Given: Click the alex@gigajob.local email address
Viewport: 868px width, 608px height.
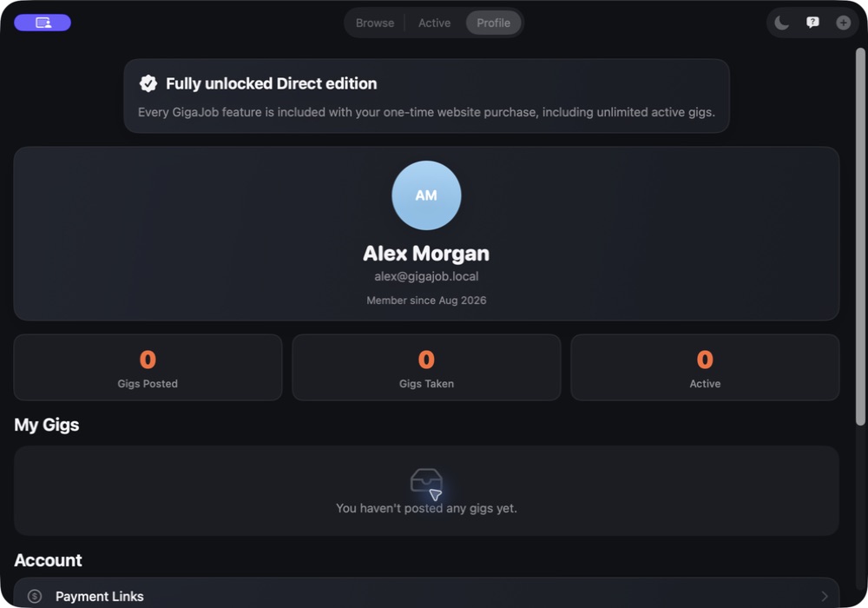Looking at the screenshot, I should (426, 276).
